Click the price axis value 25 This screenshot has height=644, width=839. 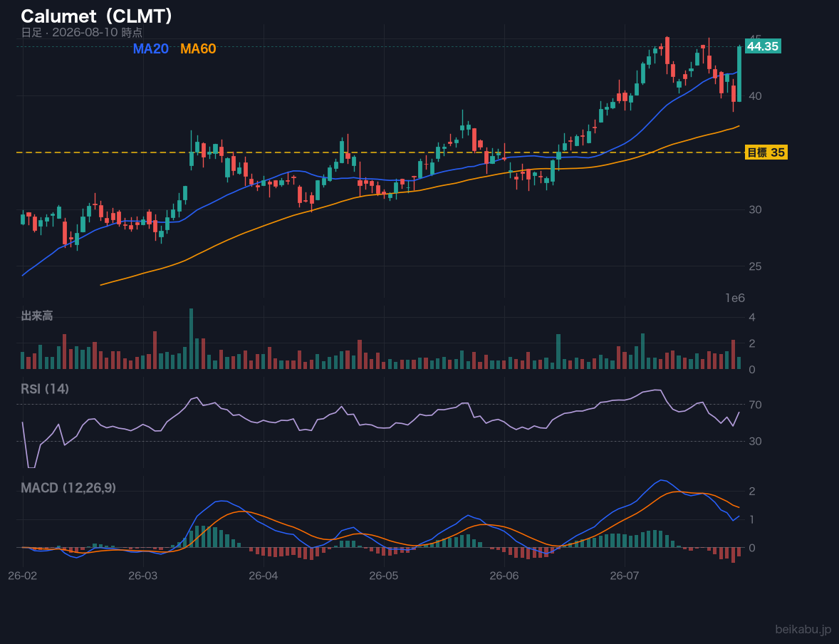click(755, 266)
